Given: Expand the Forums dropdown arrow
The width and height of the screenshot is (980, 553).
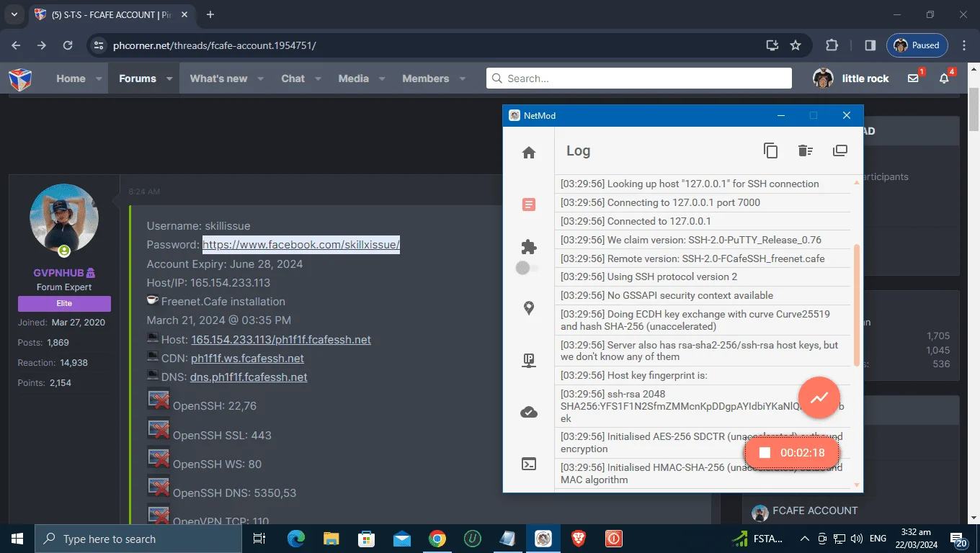Looking at the screenshot, I should click(x=169, y=78).
